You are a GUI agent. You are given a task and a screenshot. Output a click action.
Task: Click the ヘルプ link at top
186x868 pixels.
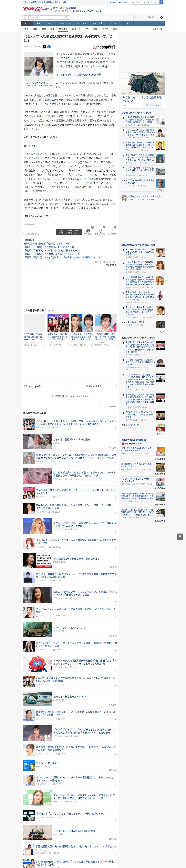127,2
